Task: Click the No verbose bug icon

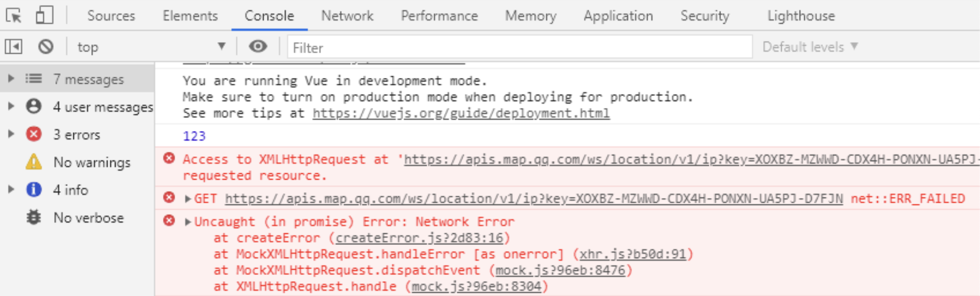Action: tap(34, 218)
